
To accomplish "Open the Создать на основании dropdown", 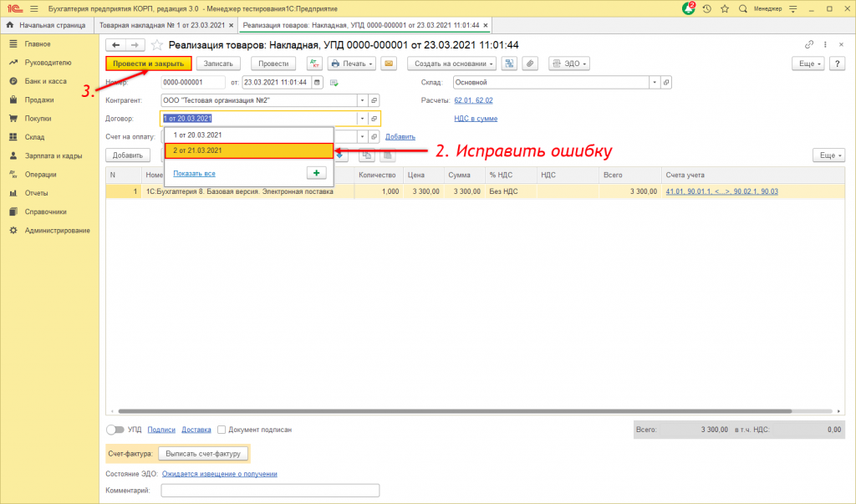I will tap(452, 64).
